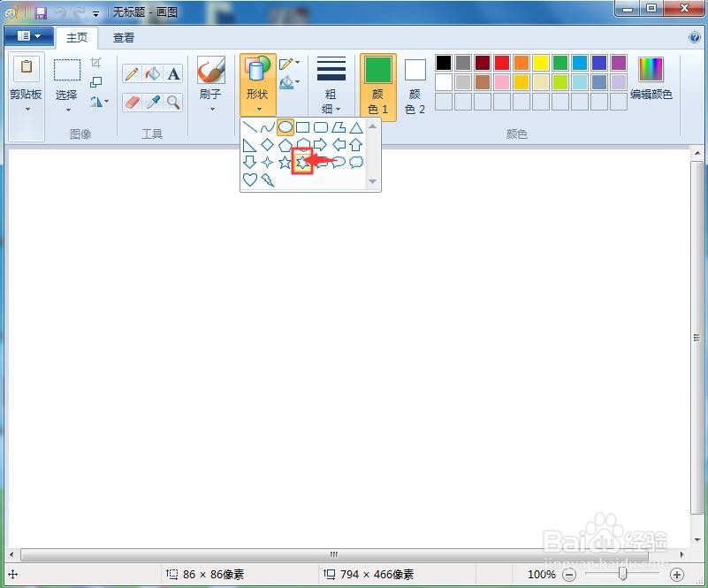Choose the Right triangle shape
The width and height of the screenshot is (708, 588).
tap(249, 145)
